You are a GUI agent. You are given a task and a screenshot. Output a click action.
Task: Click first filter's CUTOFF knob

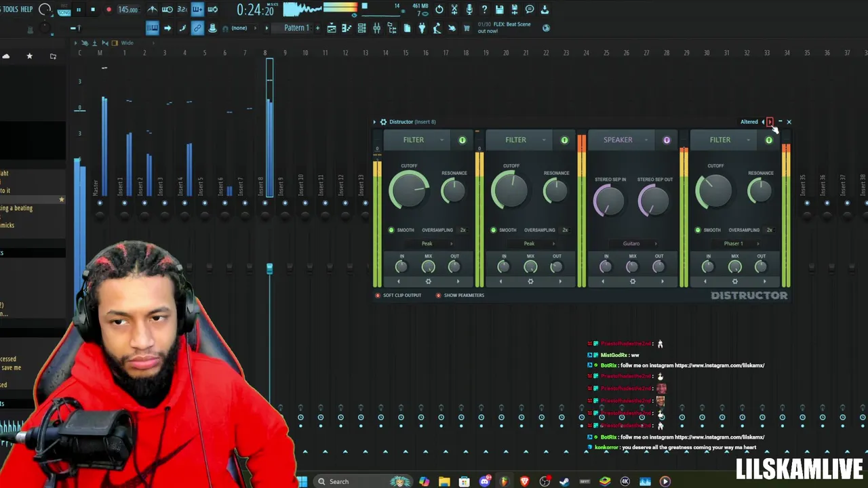coord(410,190)
